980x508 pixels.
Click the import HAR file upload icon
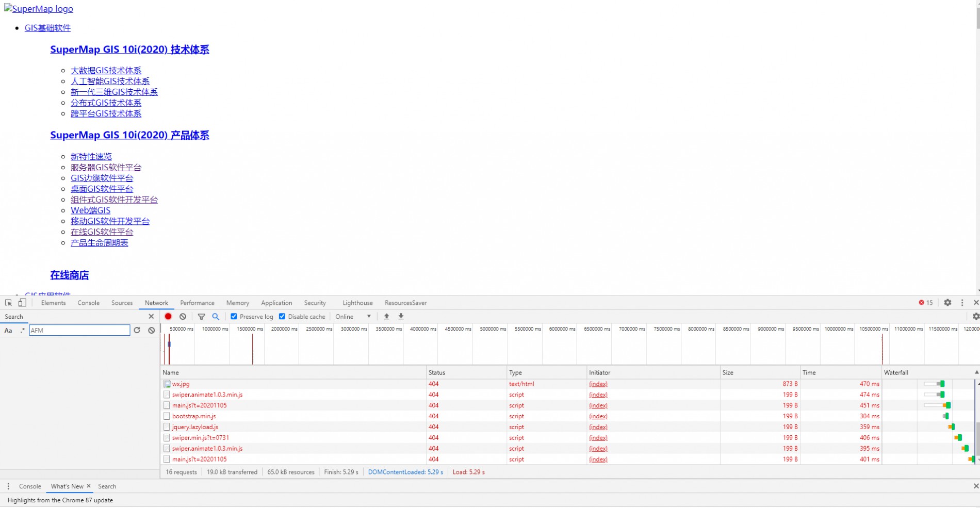(x=386, y=316)
